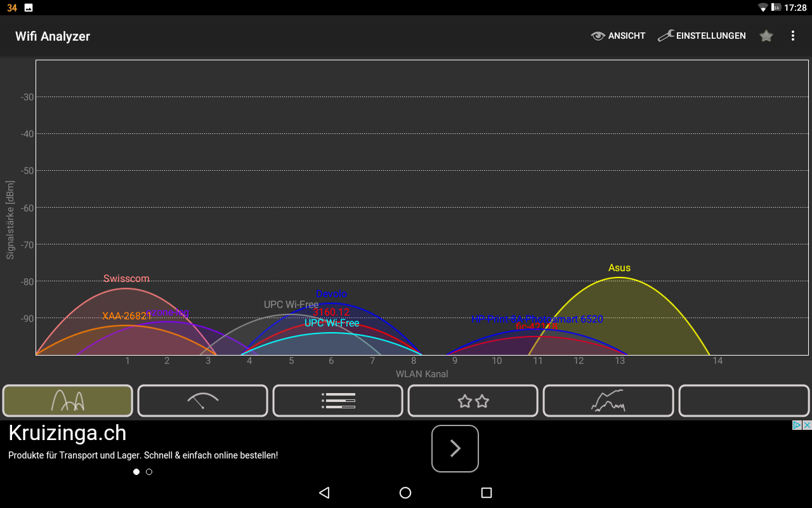Tap the image notification icon
Image resolution: width=812 pixels, height=508 pixels.
[x=29, y=8]
